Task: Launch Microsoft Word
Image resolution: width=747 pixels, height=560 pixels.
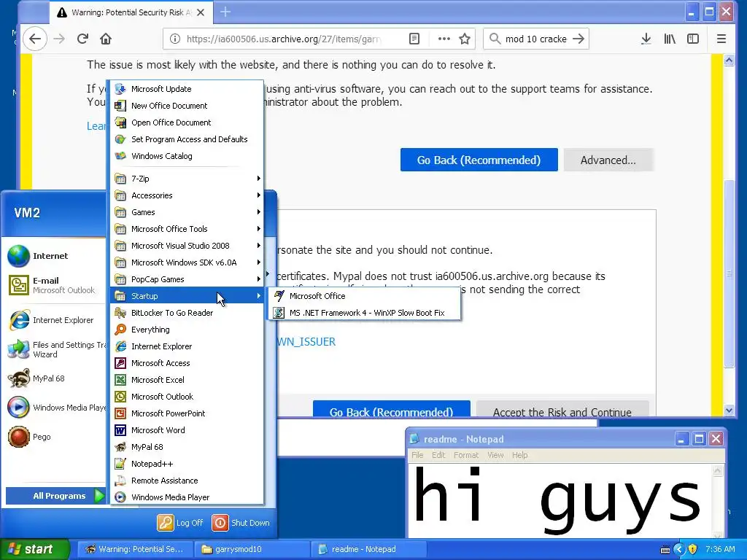Action: point(187,430)
